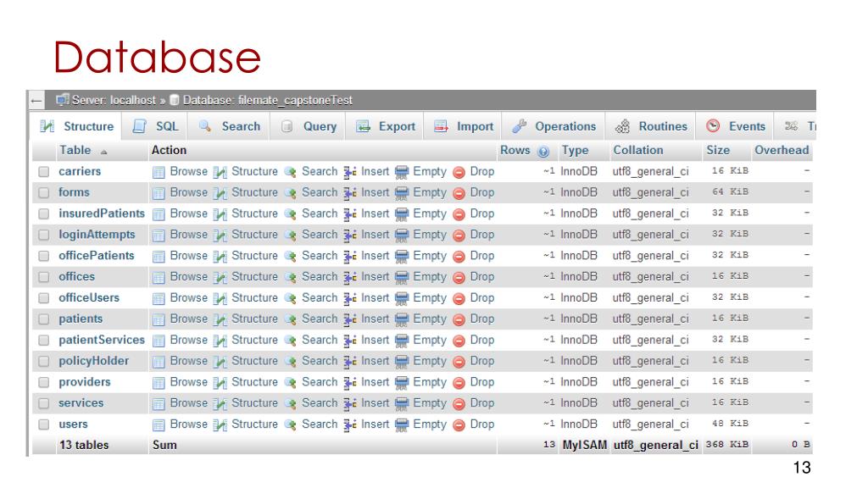Screen dimensions: 868x488
Task: Click the red Drop icon for carriers
Action: pos(459,172)
